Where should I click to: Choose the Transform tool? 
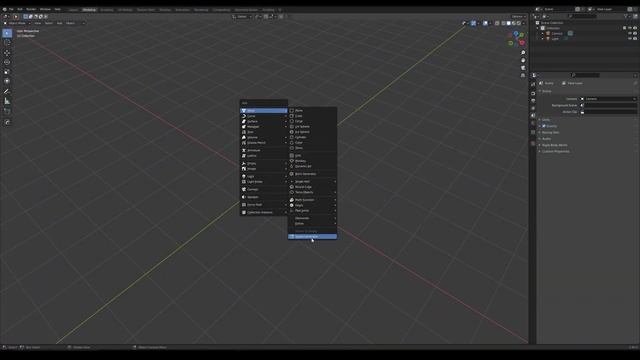(7, 81)
